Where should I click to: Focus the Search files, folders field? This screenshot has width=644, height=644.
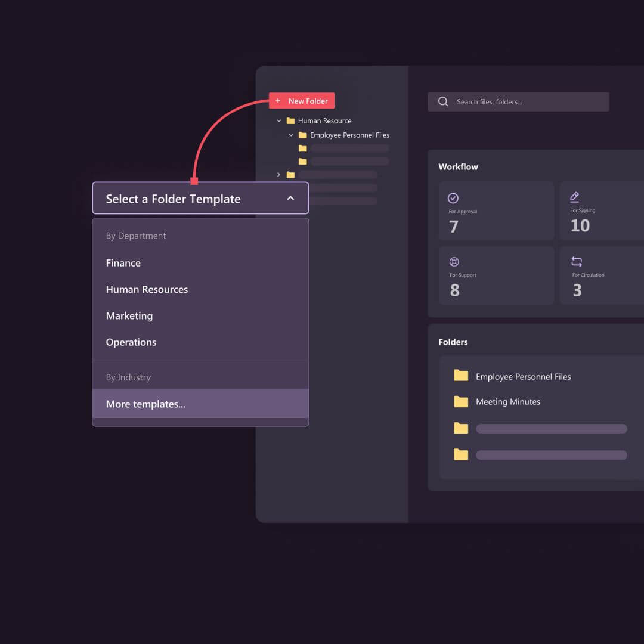tap(525, 102)
